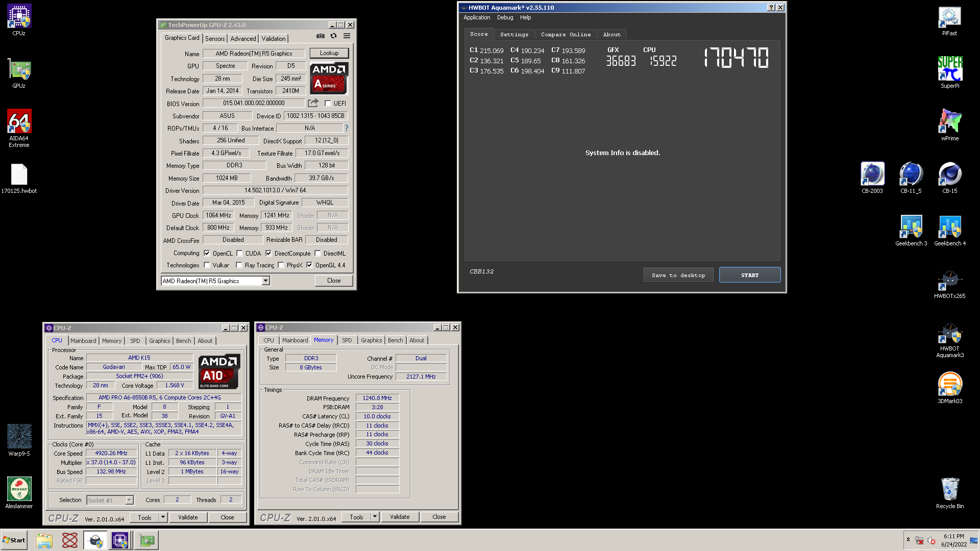This screenshot has height=551, width=980.
Task: Open the Warp9-S desktop icon
Action: (x=19, y=440)
